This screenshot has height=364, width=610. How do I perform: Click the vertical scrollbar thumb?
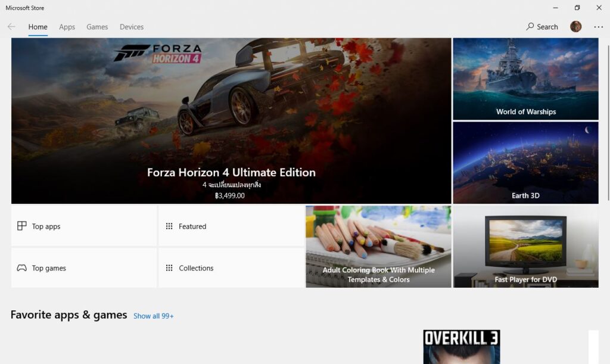click(x=608, y=123)
